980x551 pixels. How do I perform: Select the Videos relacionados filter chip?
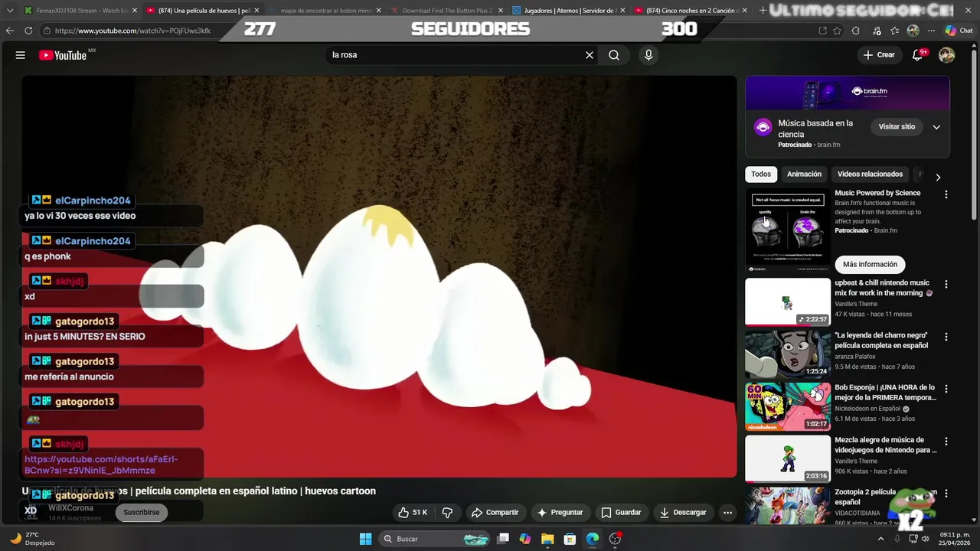click(x=870, y=174)
